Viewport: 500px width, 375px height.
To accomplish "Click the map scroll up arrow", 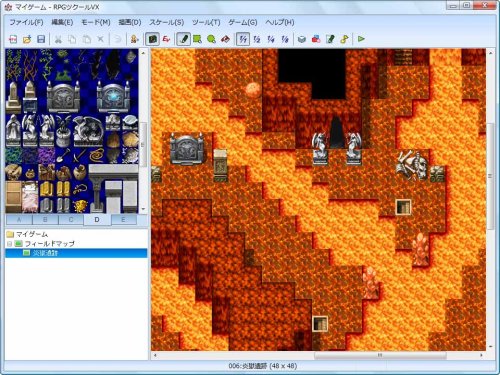I will [490, 53].
